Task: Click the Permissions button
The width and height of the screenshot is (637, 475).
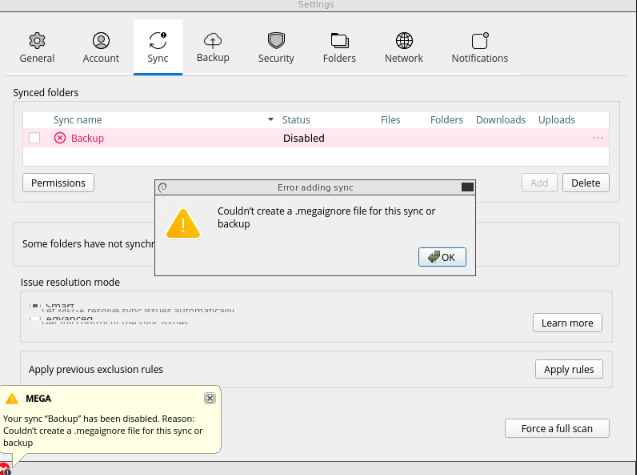Action: click(58, 183)
